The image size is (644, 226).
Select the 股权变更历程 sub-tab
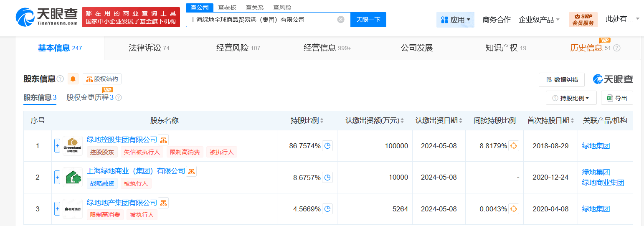tap(90, 98)
